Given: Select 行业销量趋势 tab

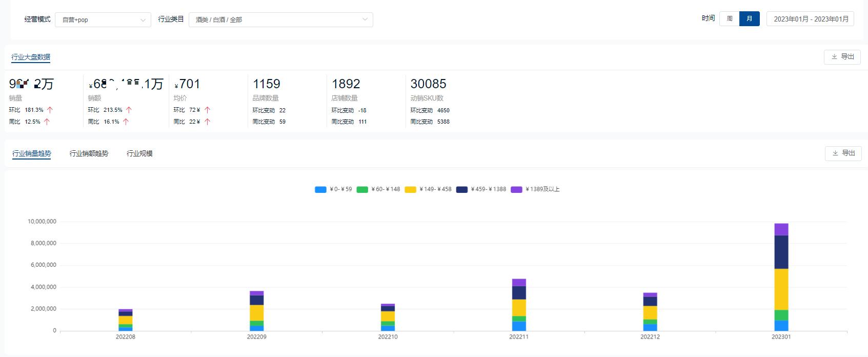Looking at the screenshot, I should point(32,153).
